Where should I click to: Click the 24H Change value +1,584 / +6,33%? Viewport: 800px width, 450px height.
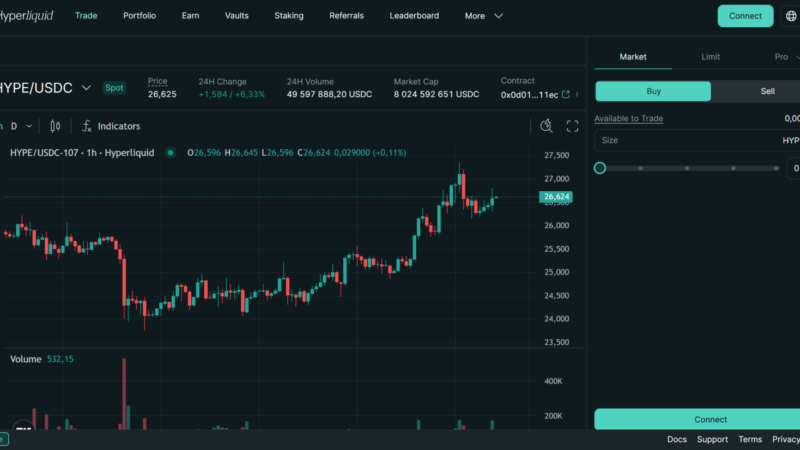pyautogui.click(x=232, y=94)
